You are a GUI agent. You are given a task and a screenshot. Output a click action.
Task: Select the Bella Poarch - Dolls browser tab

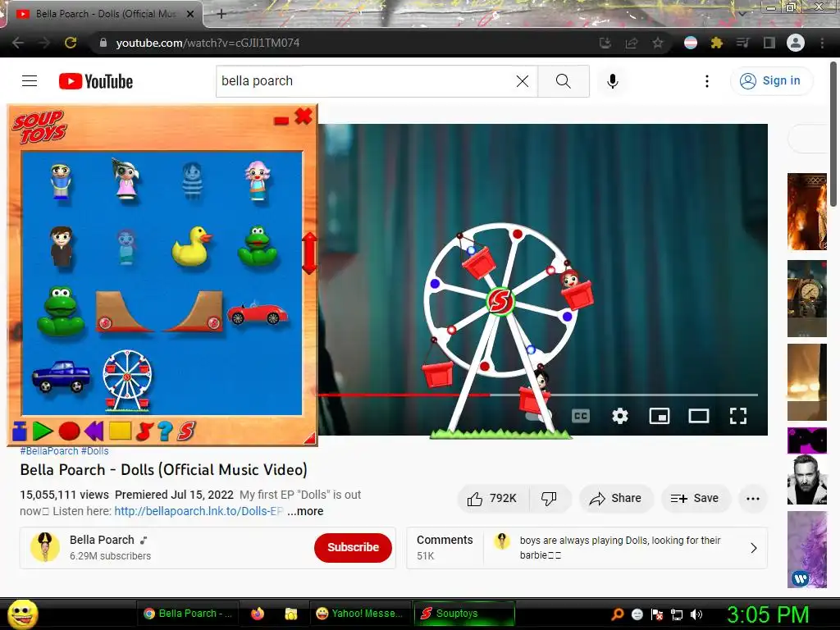coord(104,14)
